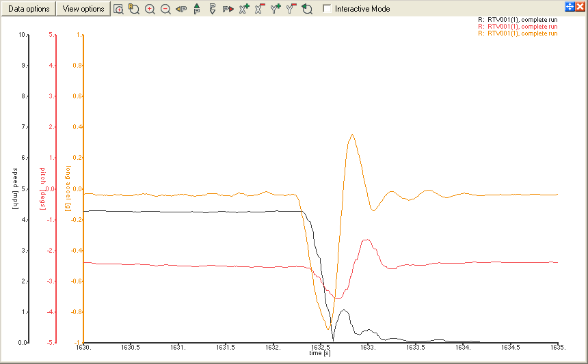
Task: Click the time [s] axis label
Action: point(320,353)
